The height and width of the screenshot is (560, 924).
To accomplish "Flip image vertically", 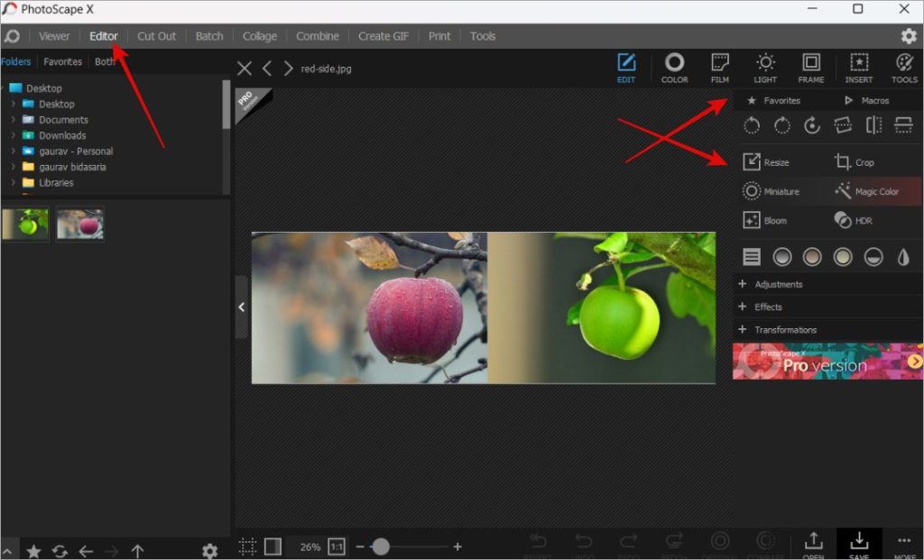I will coord(903,124).
